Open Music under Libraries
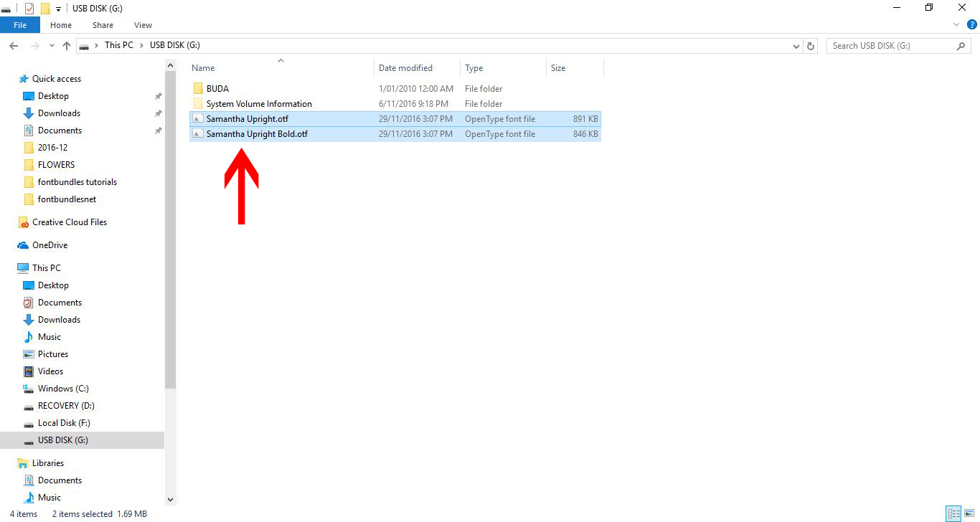This screenshot has height=522, width=980. (x=49, y=498)
